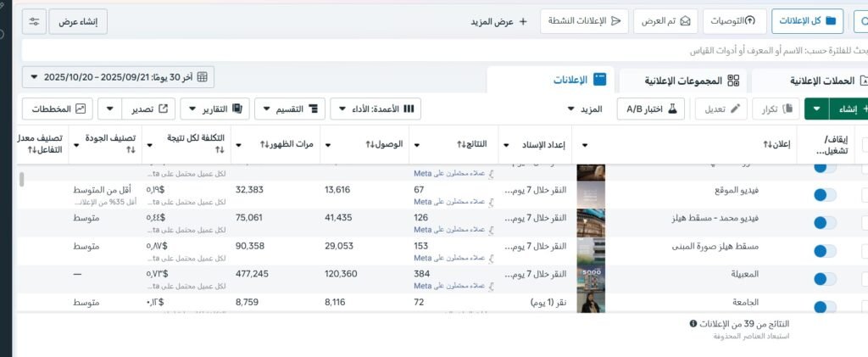The image size is (868, 357).
Task: Click the filter sliders icon at top left
Action: pyautogui.click(x=36, y=21)
